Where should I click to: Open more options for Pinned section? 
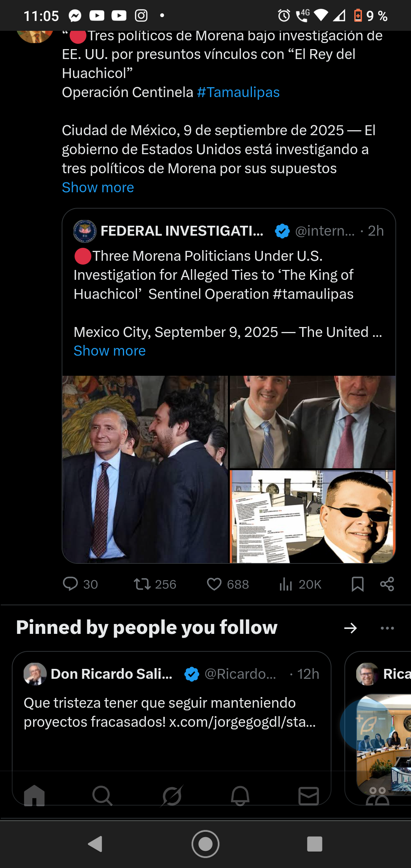coord(387,628)
